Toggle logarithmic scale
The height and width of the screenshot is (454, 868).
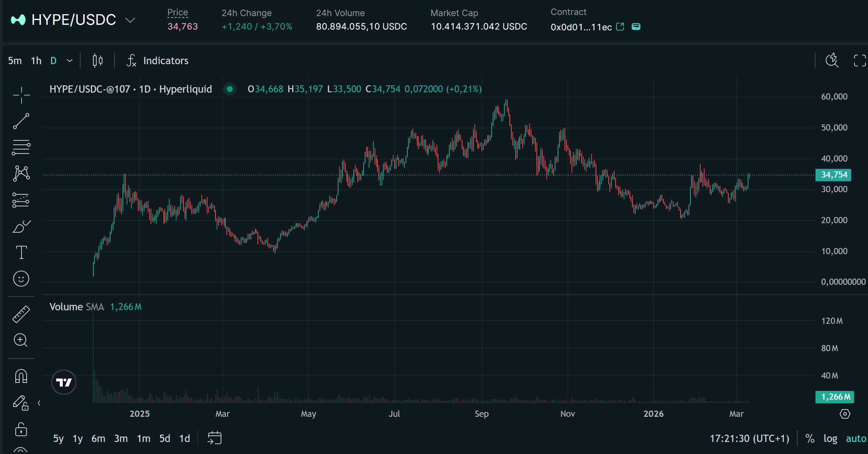[830, 438]
